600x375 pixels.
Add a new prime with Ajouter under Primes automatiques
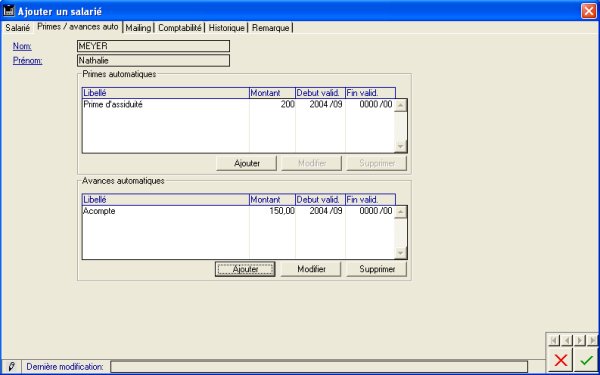tap(246, 163)
